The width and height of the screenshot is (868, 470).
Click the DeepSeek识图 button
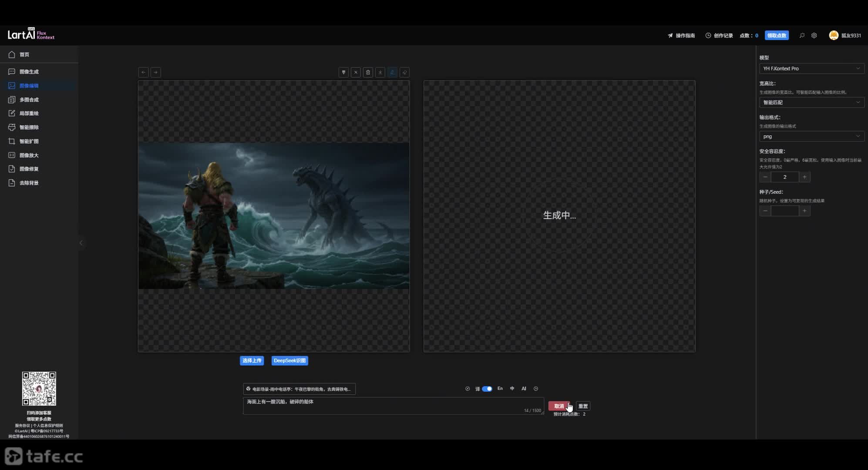tap(290, 361)
